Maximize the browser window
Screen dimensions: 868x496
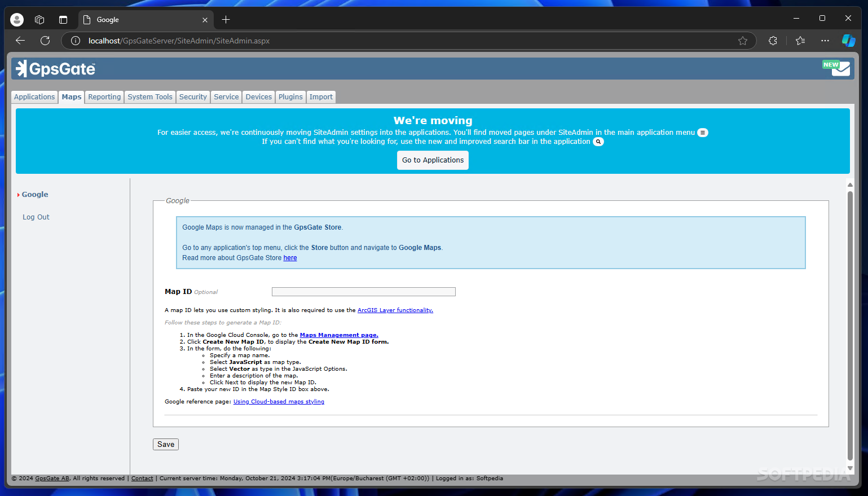822,19
